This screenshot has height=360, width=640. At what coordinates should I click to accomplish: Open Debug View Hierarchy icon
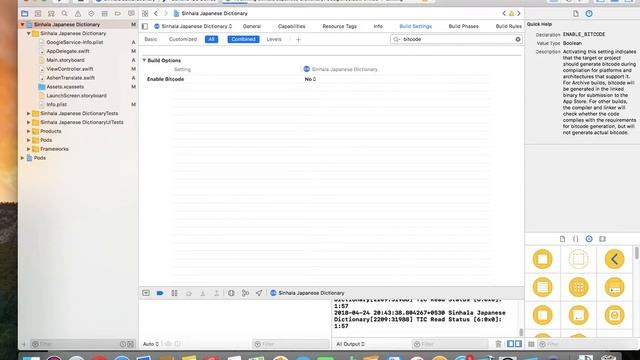(231, 293)
